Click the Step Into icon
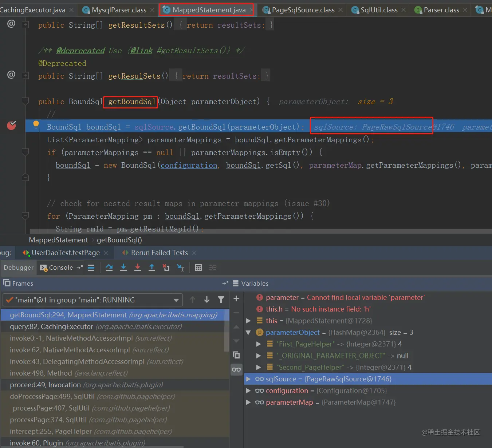Screen dimensions: 492x448 [123, 267]
